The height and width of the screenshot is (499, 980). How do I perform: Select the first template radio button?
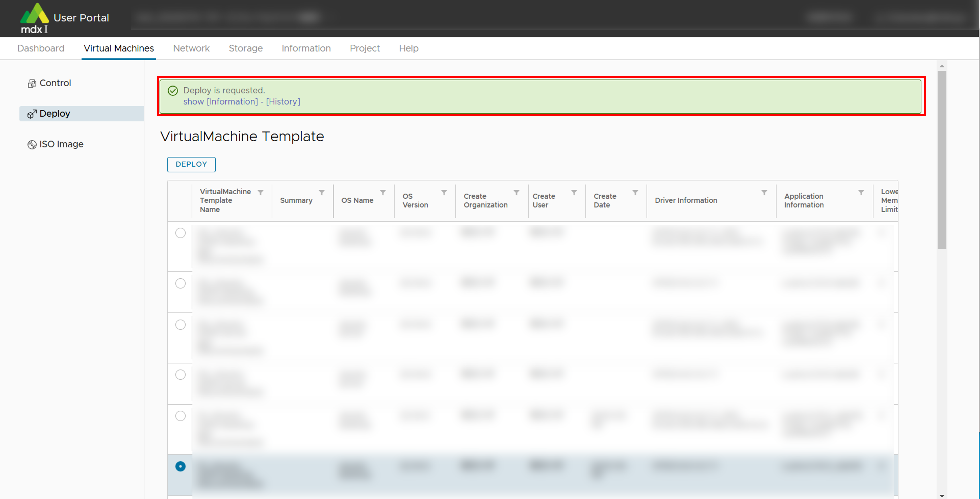[x=180, y=233]
